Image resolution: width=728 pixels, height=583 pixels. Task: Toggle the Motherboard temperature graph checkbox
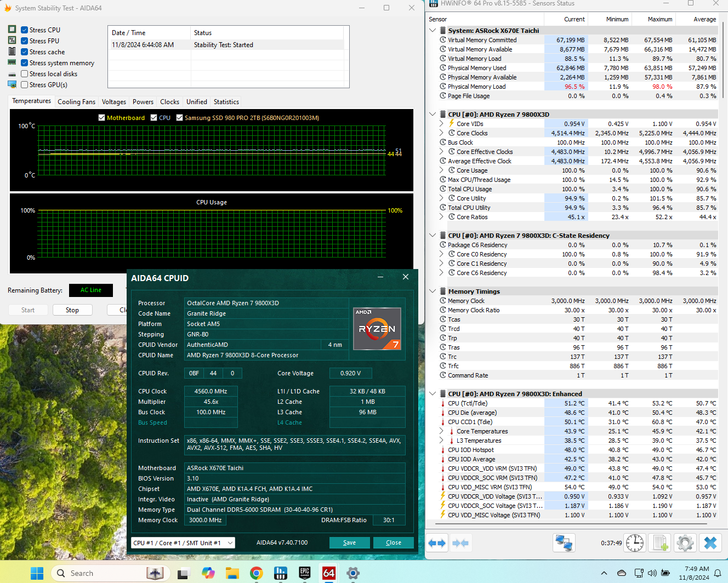point(101,118)
